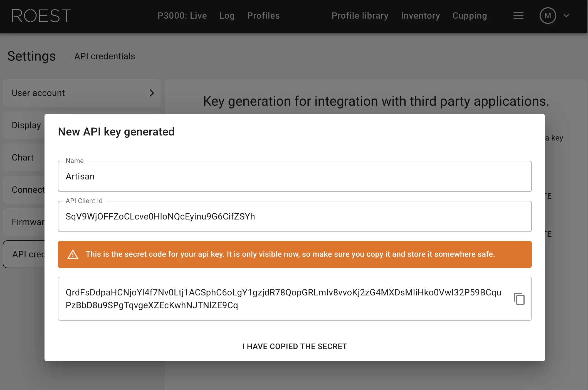The image size is (588, 390).
Task: Click the secret key text box
Action: pos(284,299)
